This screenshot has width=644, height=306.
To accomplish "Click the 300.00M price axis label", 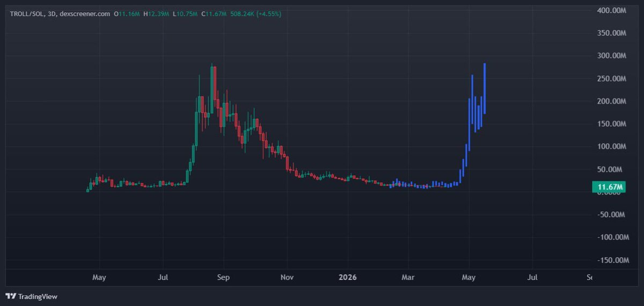I will [611, 56].
